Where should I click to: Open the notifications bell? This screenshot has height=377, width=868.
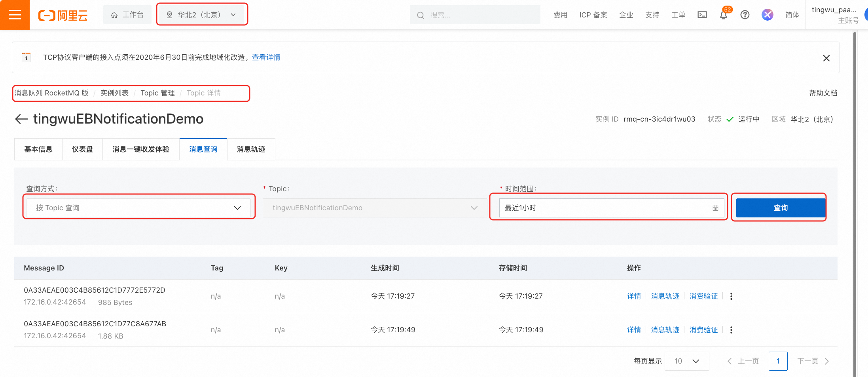(x=724, y=15)
